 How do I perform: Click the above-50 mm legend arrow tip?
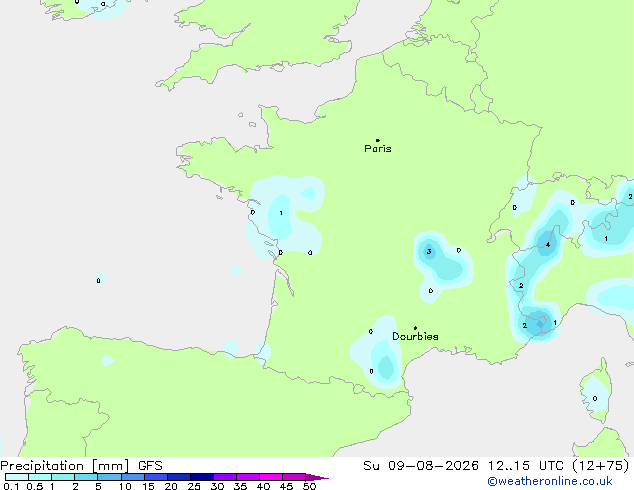click(317, 477)
